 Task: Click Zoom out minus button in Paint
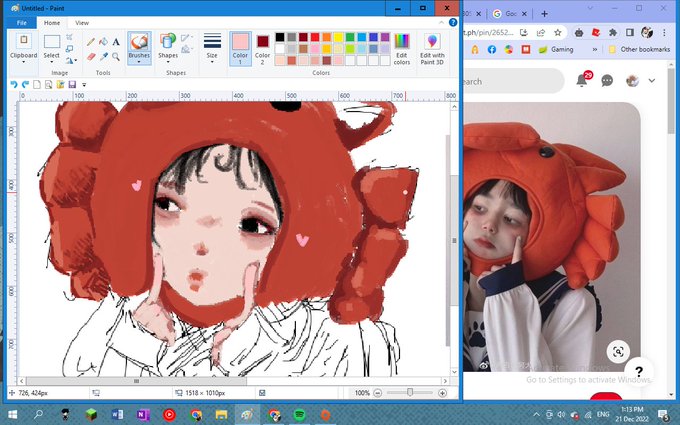coord(378,393)
